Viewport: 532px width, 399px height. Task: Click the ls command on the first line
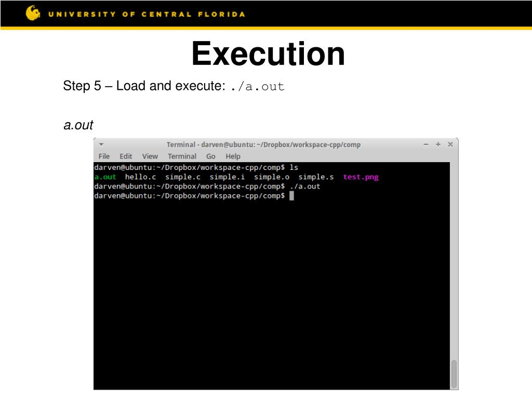click(x=294, y=167)
